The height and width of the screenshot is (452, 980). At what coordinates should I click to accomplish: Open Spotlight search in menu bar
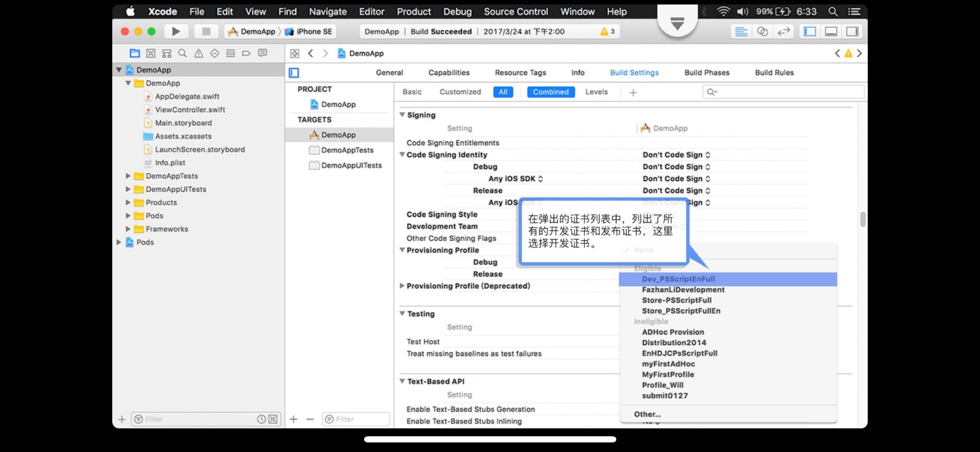pos(833,11)
